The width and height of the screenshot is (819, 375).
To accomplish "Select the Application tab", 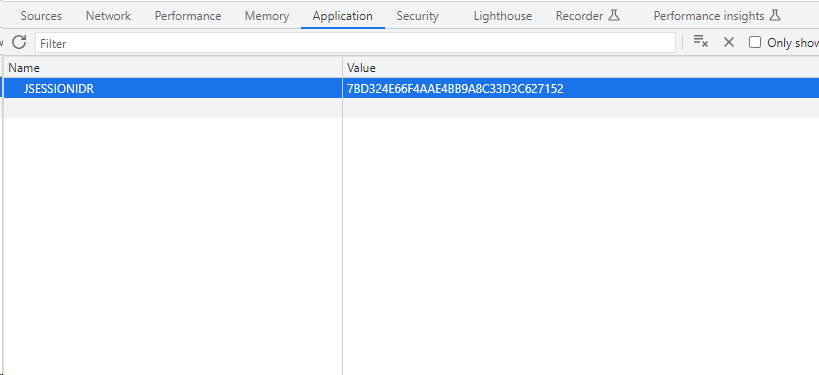I will coord(343,16).
